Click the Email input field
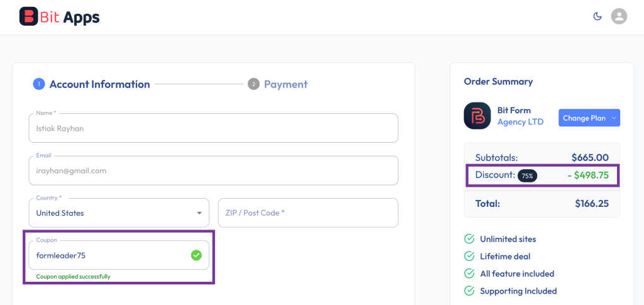 (213, 170)
